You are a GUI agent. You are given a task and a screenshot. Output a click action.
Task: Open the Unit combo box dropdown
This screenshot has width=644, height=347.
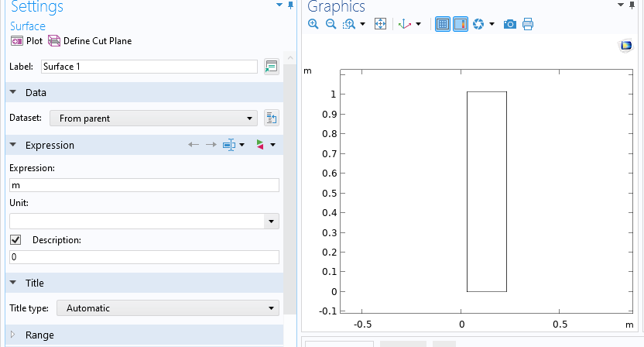[x=271, y=222]
